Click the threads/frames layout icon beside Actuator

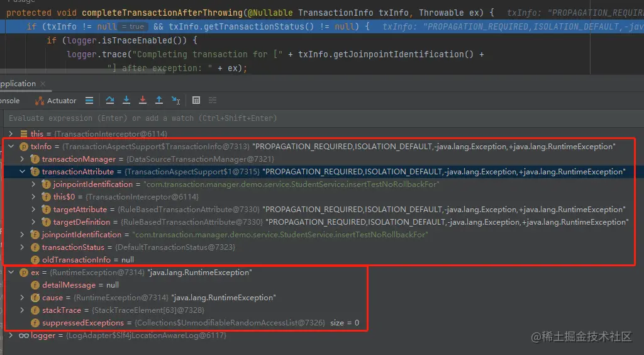pyautogui.click(x=89, y=100)
